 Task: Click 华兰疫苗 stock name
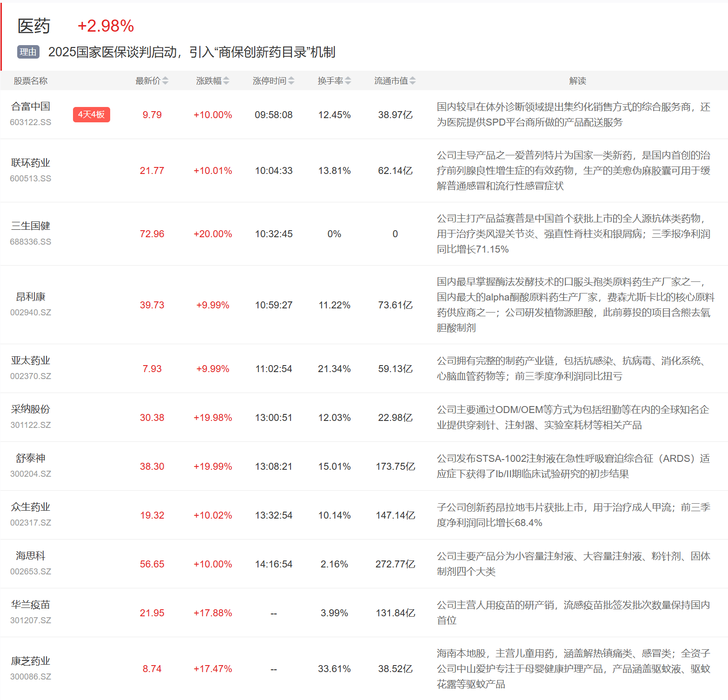[31, 605]
